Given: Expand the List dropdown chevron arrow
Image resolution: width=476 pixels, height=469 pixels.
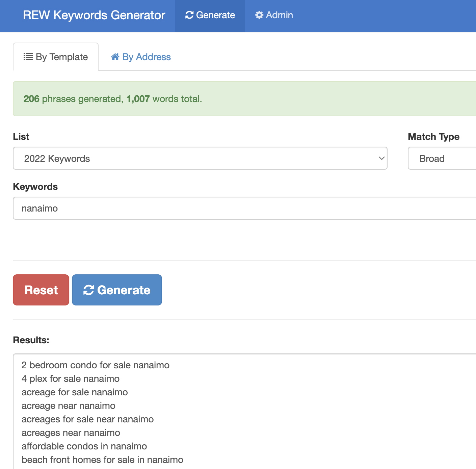Looking at the screenshot, I should point(381,158).
